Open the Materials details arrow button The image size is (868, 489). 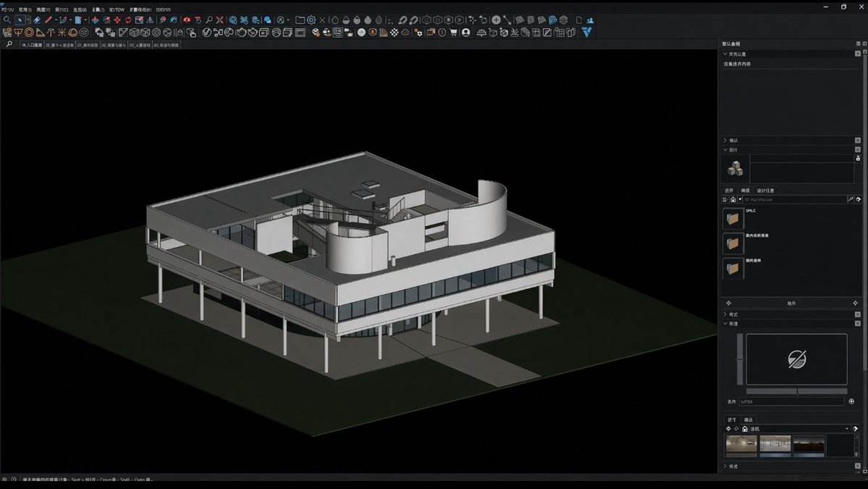(855, 429)
